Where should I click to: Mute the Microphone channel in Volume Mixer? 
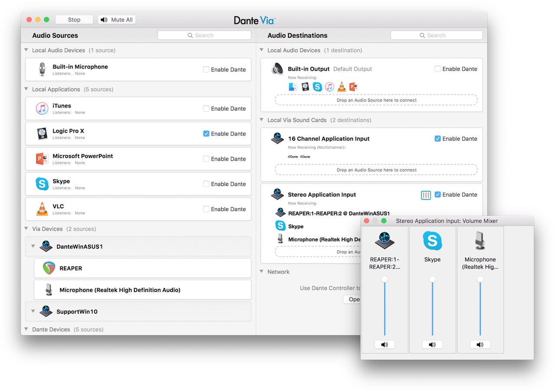[x=480, y=345]
